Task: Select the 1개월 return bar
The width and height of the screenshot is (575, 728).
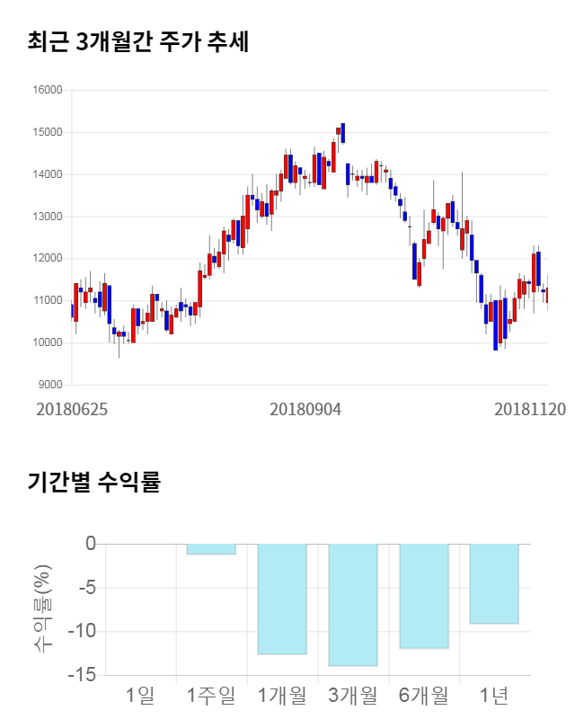Action: (x=282, y=599)
